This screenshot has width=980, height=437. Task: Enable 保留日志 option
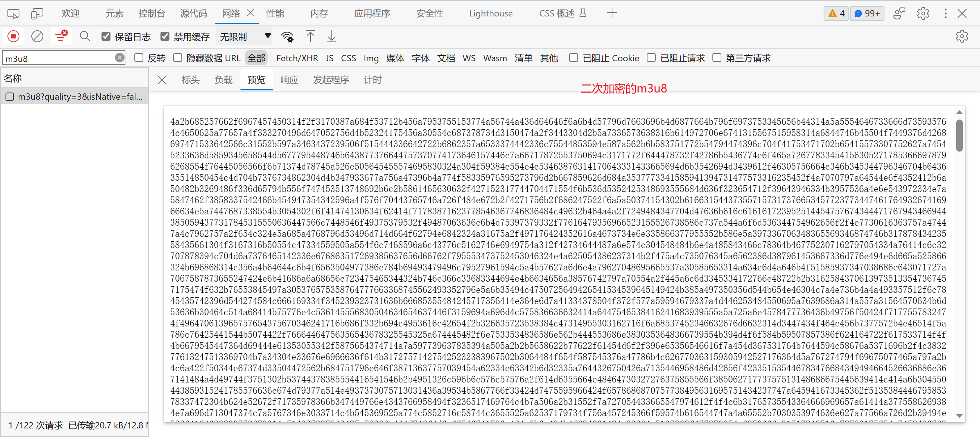point(106,36)
